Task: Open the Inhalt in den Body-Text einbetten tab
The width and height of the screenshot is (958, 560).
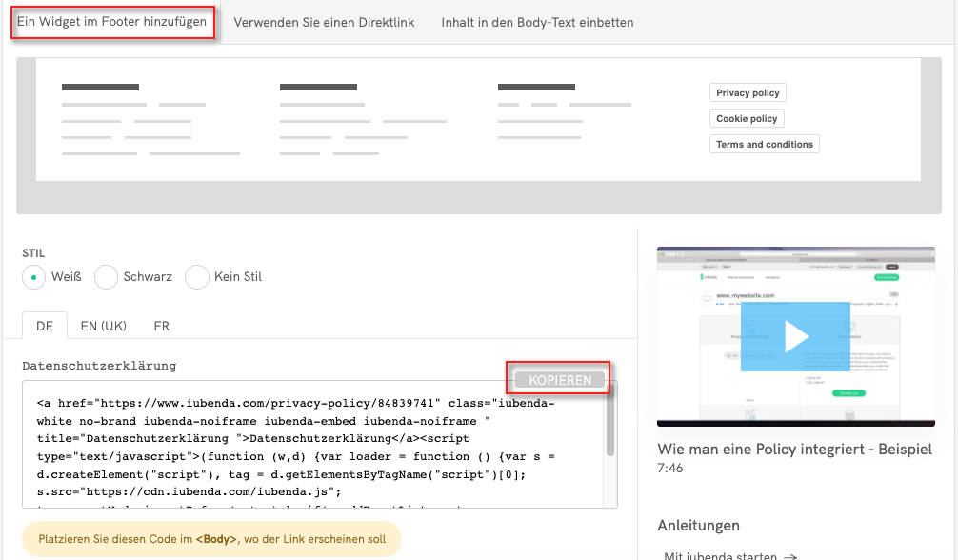Action: (x=536, y=22)
